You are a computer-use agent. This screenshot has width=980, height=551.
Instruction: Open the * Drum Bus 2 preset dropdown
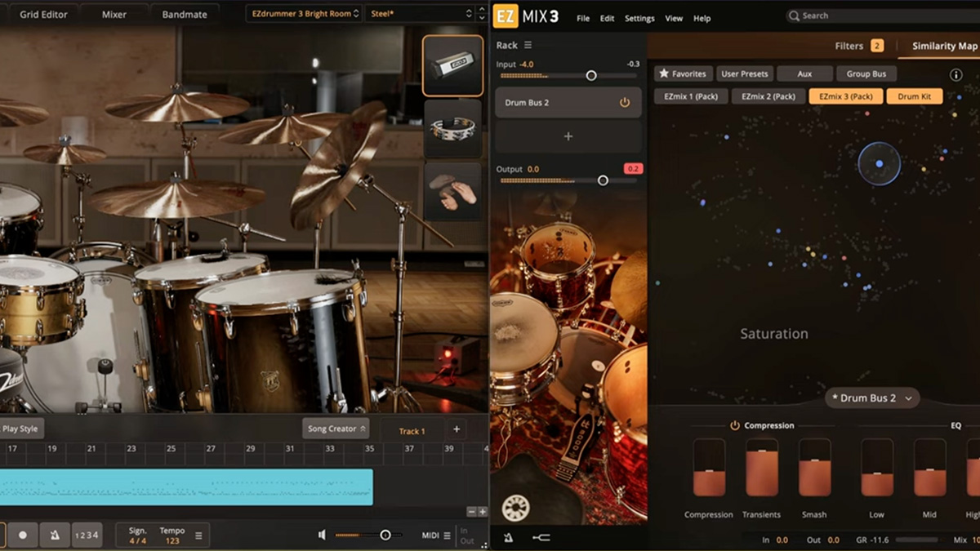[x=872, y=398]
